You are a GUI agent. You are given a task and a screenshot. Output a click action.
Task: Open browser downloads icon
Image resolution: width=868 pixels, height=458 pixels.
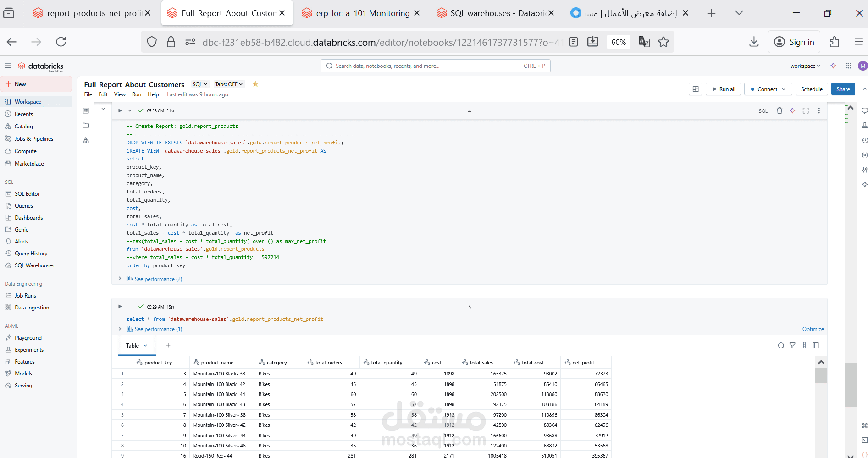(754, 42)
